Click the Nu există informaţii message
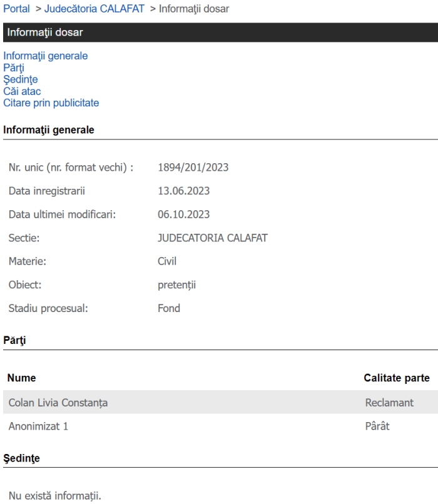Screen dimensions: 438x504 click(54, 496)
